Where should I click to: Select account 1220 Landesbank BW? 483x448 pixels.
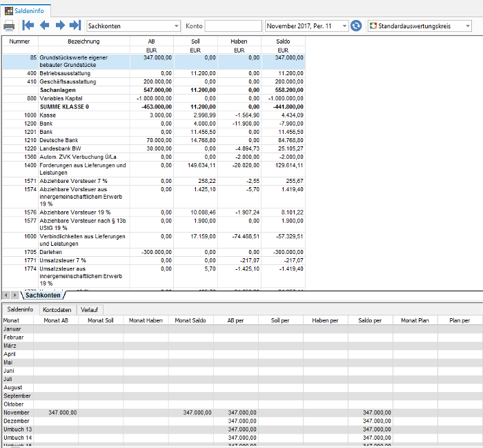tap(154, 148)
